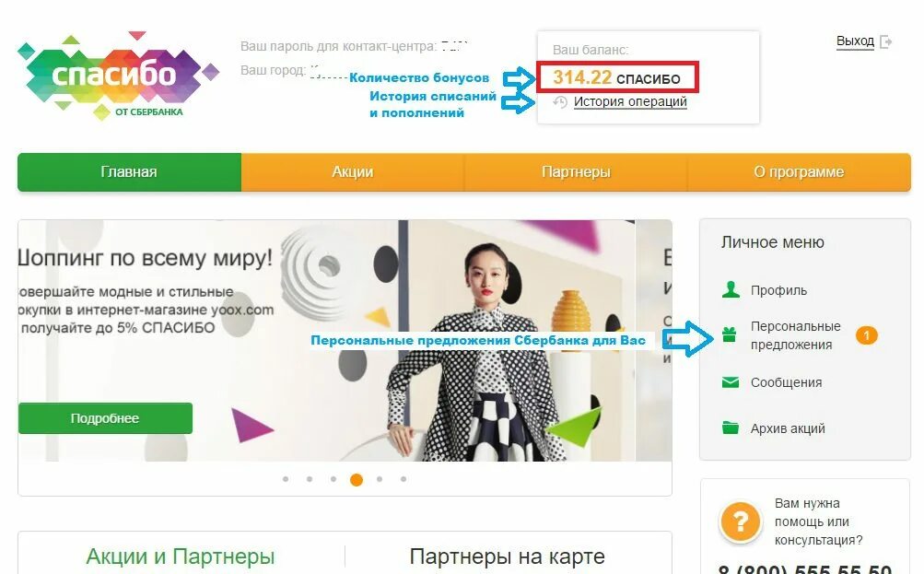Image resolution: width=924 pixels, height=574 pixels.
Task: Select the first carousel dot indicator
Action: click(x=286, y=479)
